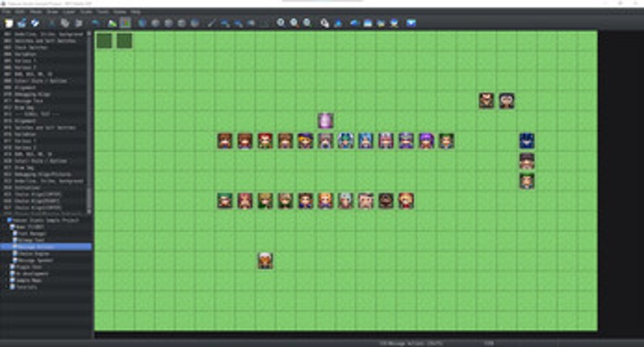
Task: Select the Tutorials tree entry
Action: [27, 287]
